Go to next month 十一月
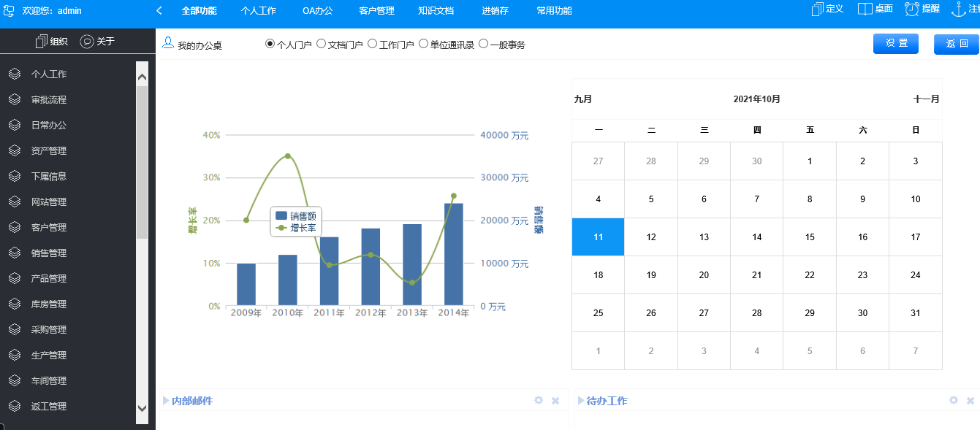The image size is (980, 430). [x=927, y=99]
